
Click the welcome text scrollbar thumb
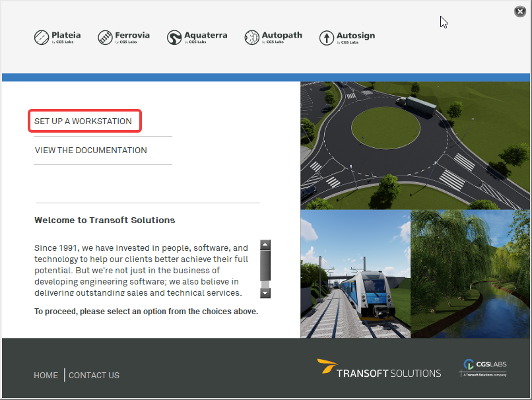pyautogui.click(x=265, y=265)
